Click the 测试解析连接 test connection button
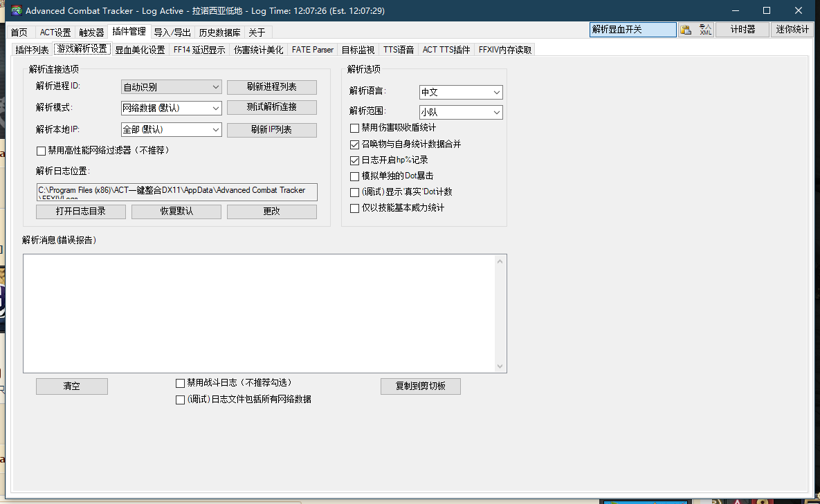820x504 pixels. pyautogui.click(x=271, y=107)
